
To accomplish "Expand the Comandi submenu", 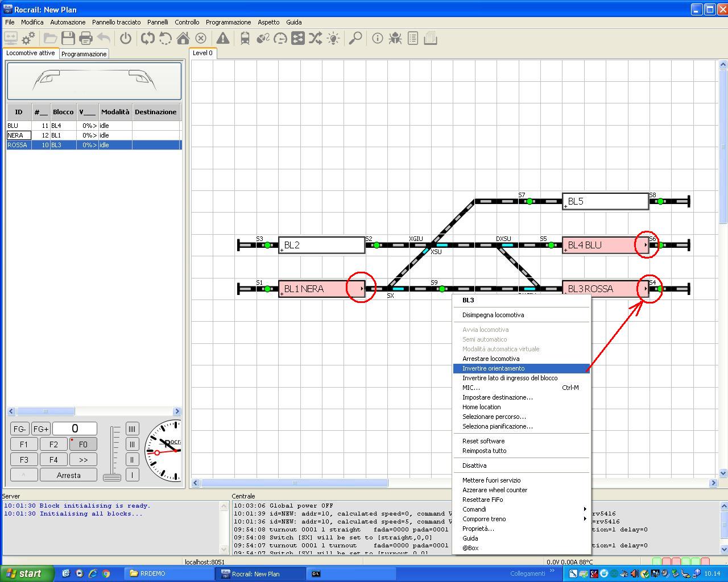I will (x=522, y=509).
